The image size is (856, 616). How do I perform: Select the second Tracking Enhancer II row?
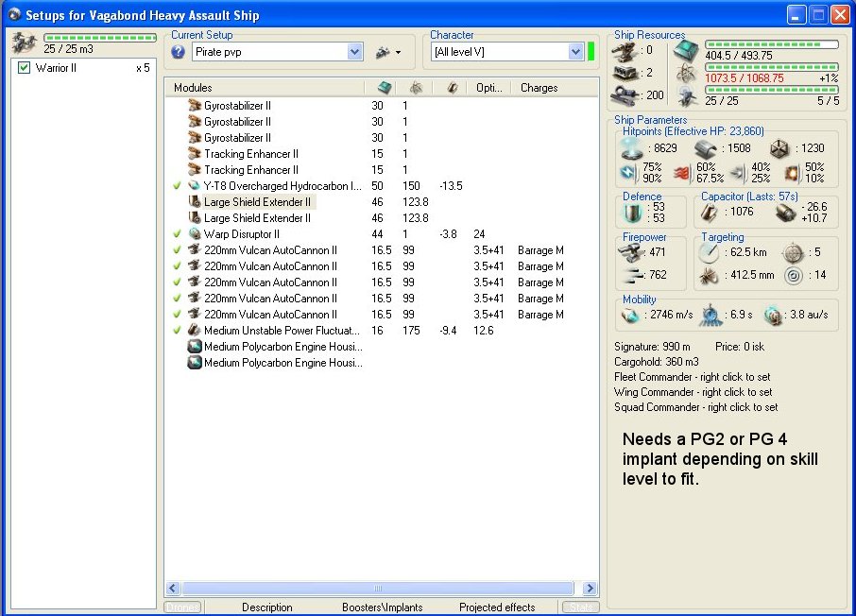point(382,170)
